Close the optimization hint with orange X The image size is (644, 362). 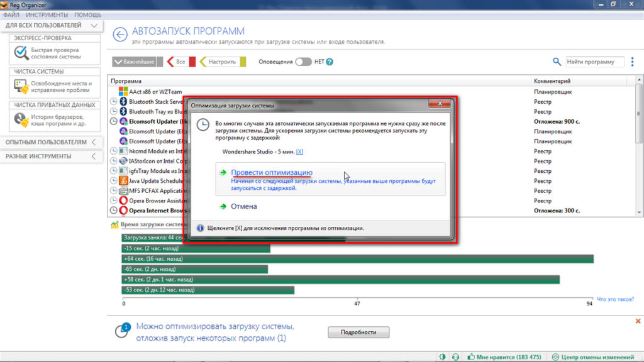tap(638, 321)
